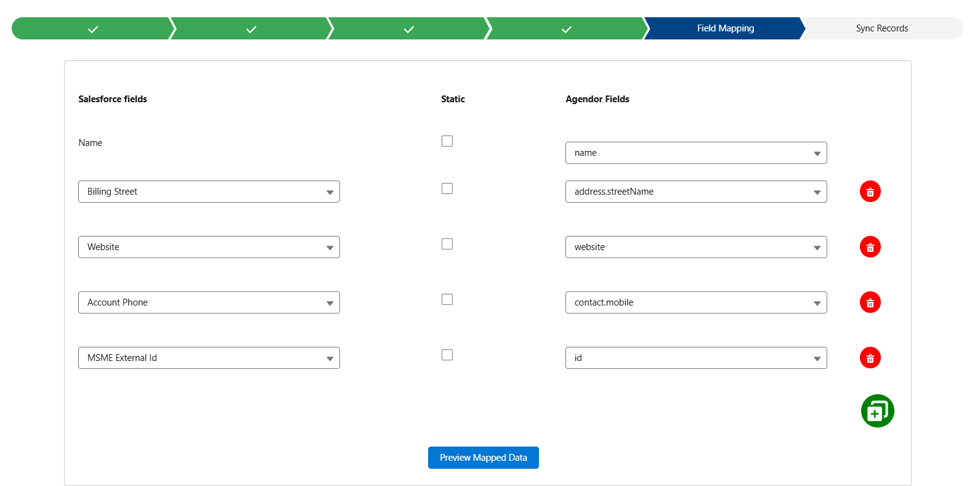Open the Billing Street Salesforce field dropdown
The image size is (980, 486).
[x=209, y=192]
